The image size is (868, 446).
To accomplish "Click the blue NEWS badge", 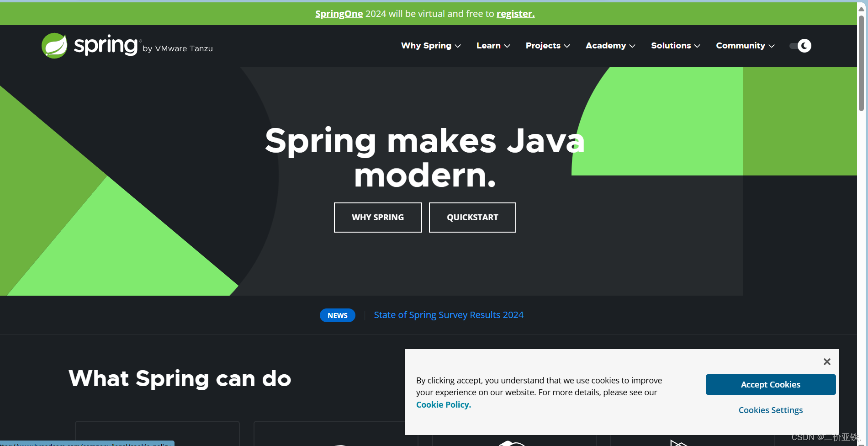I will (338, 315).
